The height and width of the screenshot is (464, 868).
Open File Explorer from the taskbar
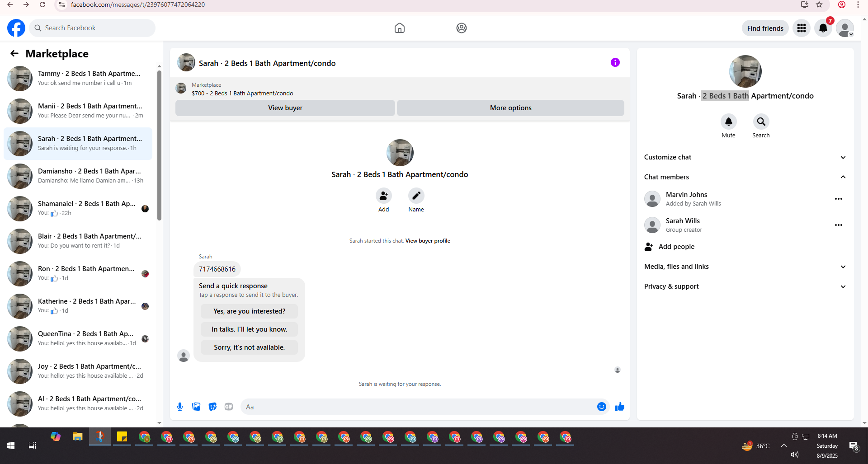(78, 437)
